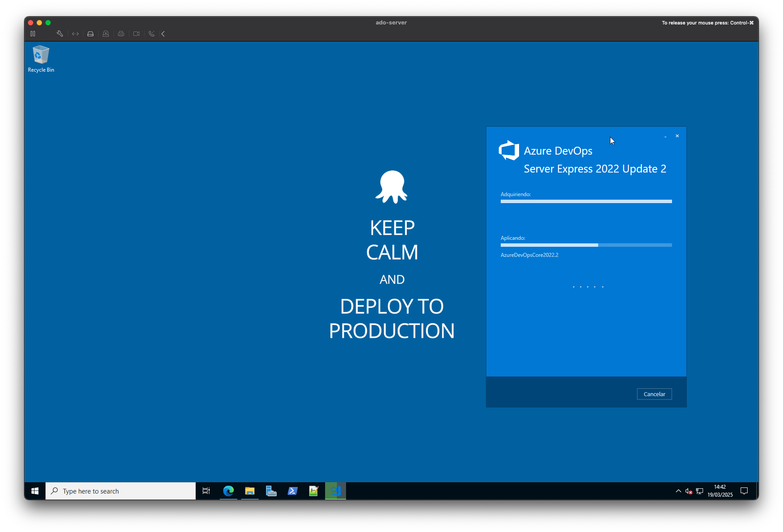Click the phone handset toolbar icon
783x532 pixels.
pyautogui.click(x=152, y=34)
